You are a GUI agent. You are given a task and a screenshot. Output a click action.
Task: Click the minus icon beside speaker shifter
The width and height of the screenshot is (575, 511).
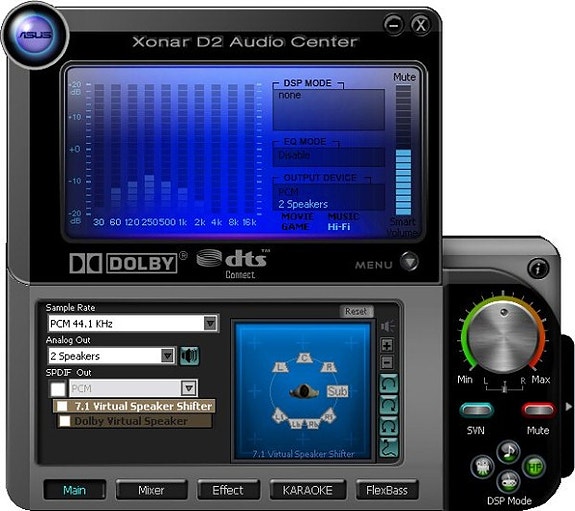[387, 362]
